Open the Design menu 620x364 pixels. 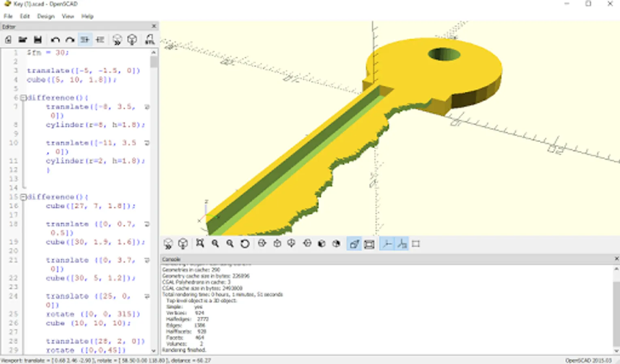click(45, 16)
